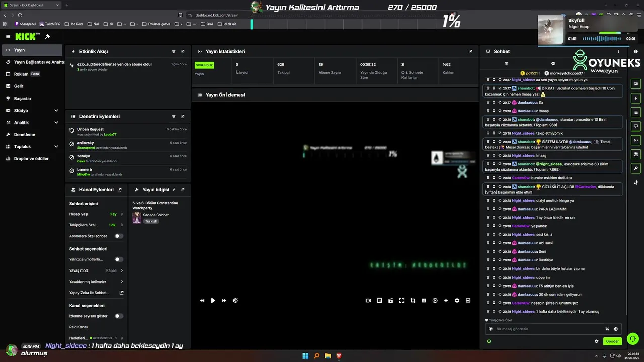Toggle İzlenme sayısını göster switch
Image resolution: width=644 pixels, height=362 pixels.
(x=119, y=316)
